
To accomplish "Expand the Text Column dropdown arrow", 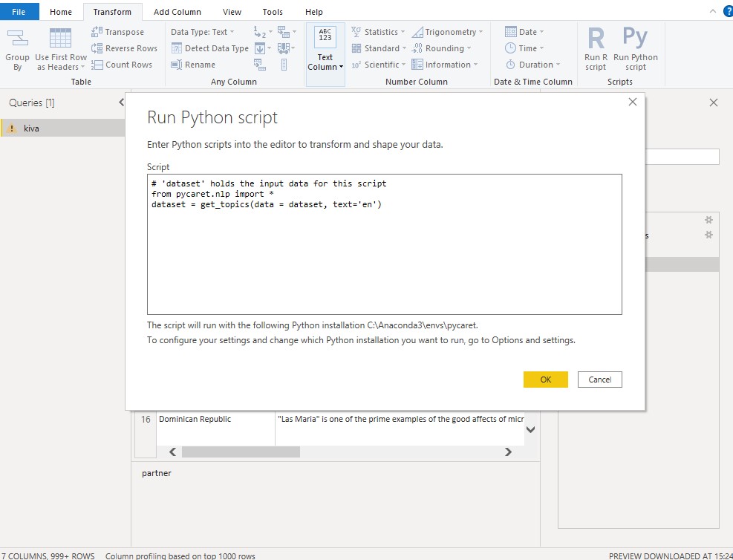I will tap(342, 67).
